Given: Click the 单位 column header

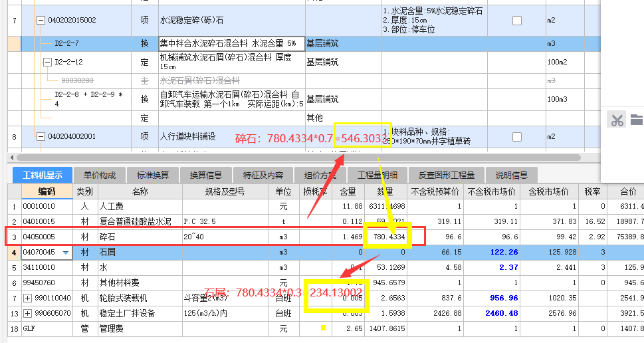Looking at the screenshot, I should [283, 191].
